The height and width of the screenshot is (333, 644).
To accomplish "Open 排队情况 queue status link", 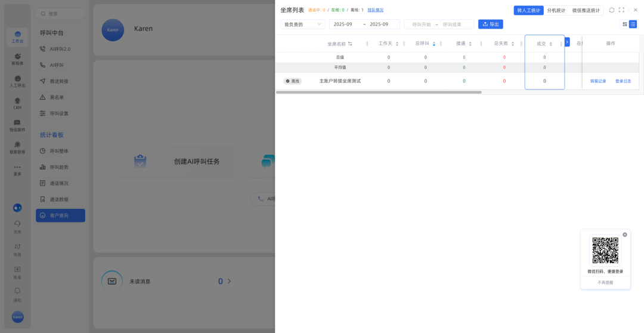I will click(x=375, y=10).
